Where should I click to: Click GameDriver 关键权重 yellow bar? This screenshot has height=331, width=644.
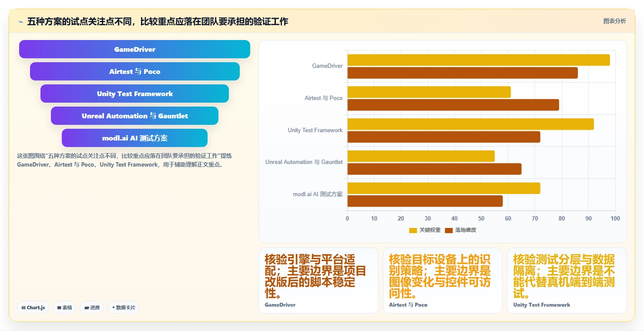click(x=479, y=60)
